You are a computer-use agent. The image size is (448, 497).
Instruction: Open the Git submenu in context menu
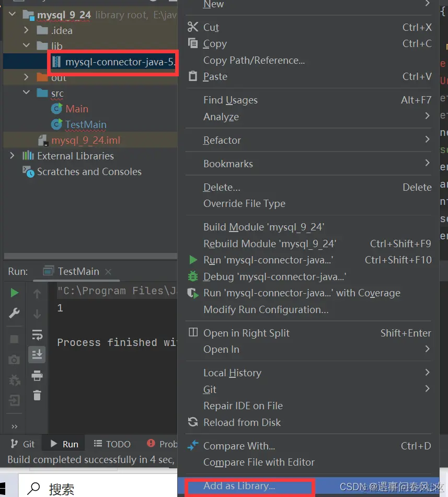click(308, 389)
